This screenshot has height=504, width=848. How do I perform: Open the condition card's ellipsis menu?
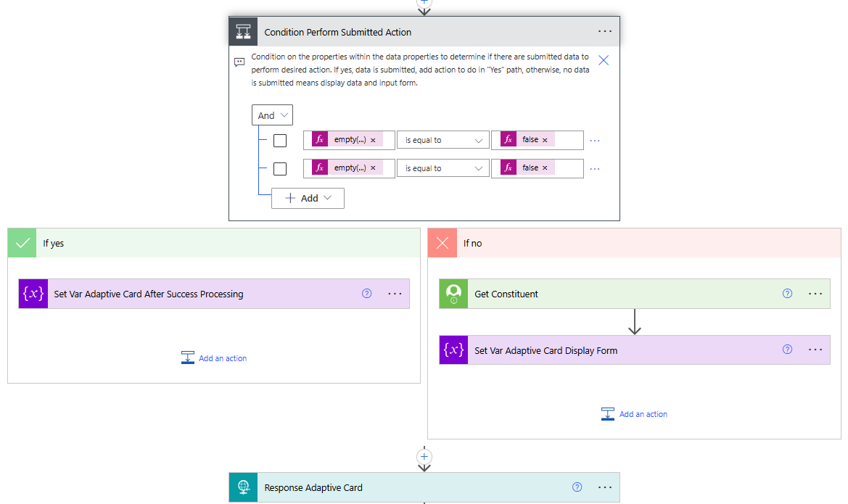pyautogui.click(x=605, y=31)
